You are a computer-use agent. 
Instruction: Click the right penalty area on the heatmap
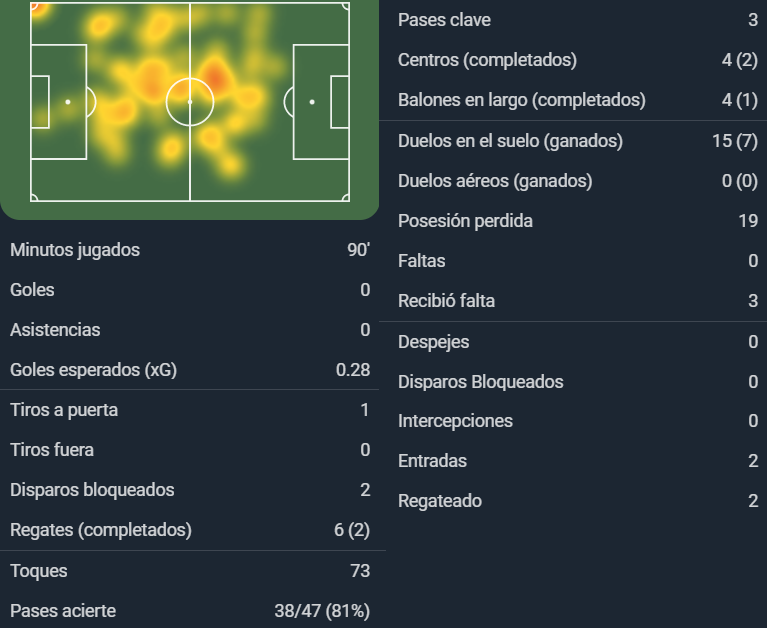pos(321,102)
